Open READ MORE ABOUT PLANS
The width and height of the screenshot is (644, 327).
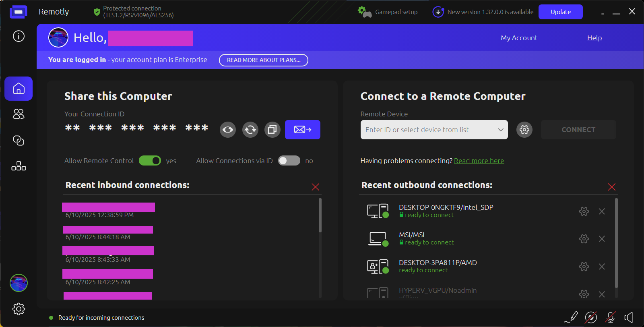264,60
